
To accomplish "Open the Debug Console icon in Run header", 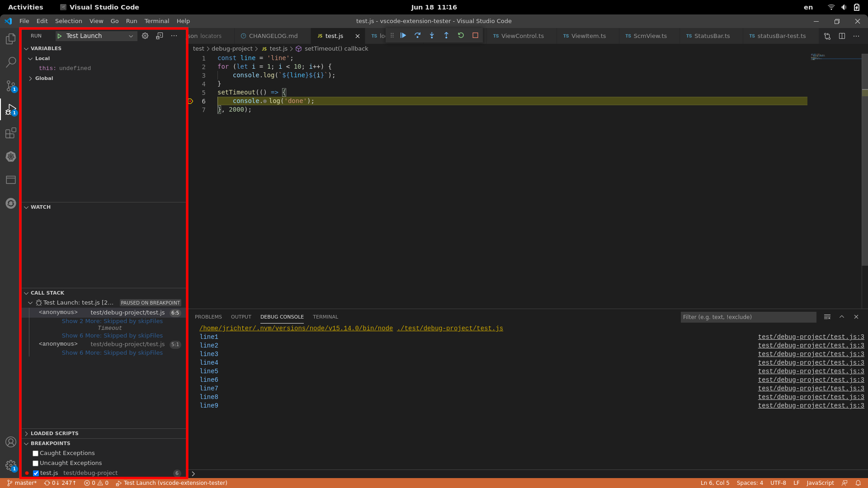I will (x=160, y=36).
